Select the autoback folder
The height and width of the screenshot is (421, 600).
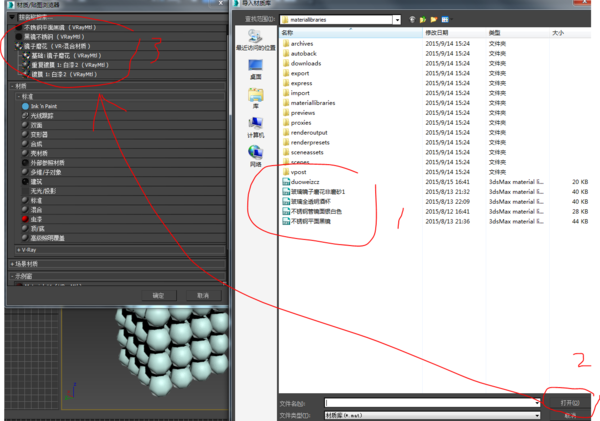(x=300, y=54)
